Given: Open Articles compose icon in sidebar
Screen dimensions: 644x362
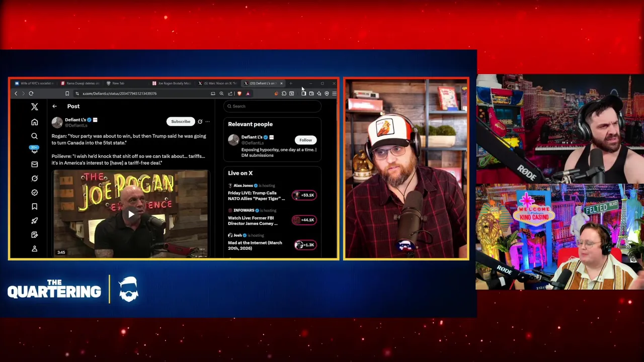Looking at the screenshot, I should pos(34,235).
